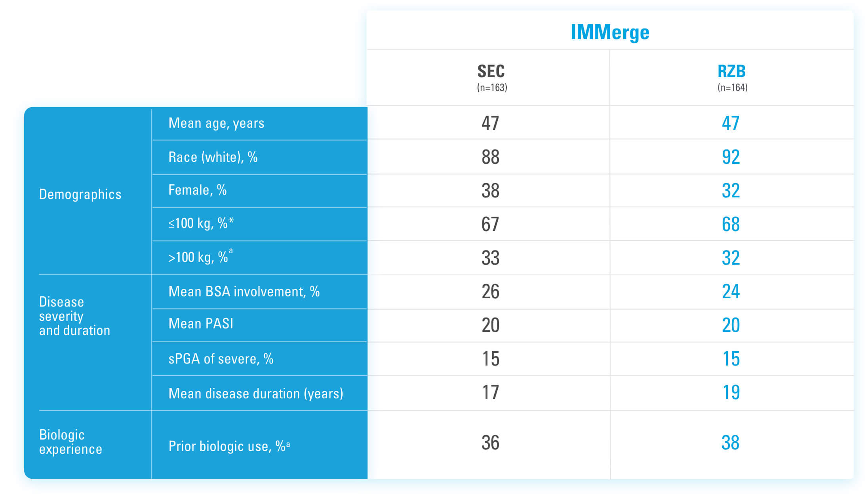Image resolution: width=868 pixels, height=504 pixels.
Task: Click the SEC value 88 for Race
Action: click(490, 157)
